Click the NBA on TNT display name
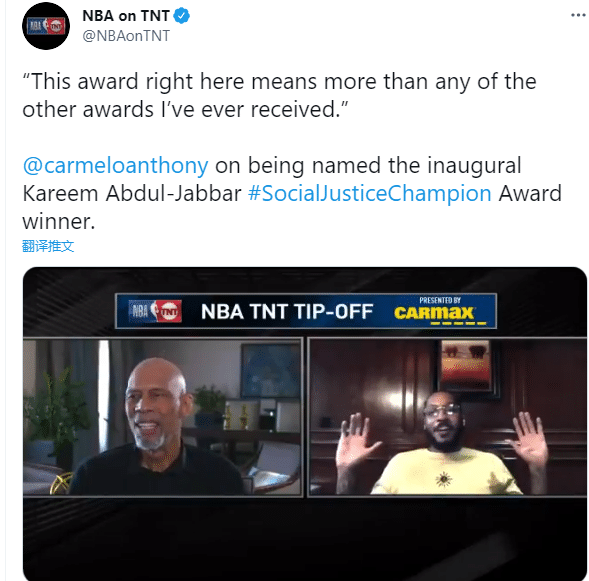The width and height of the screenshot is (589, 581). 126,16
